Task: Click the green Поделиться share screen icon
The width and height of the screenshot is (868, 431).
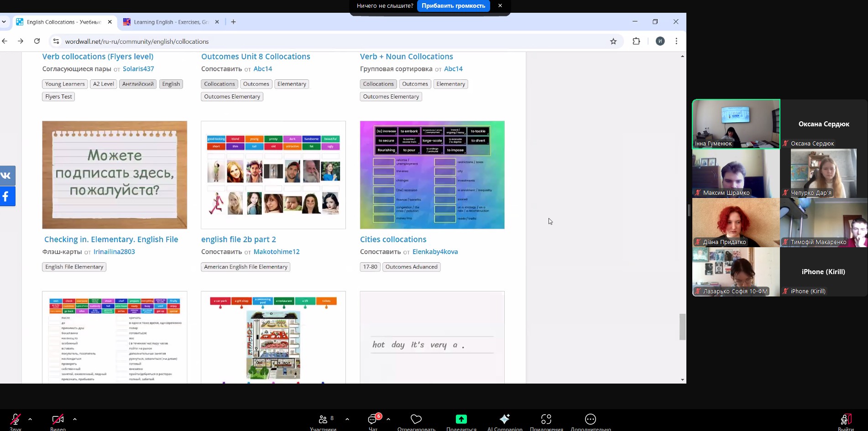Action: [461, 419]
